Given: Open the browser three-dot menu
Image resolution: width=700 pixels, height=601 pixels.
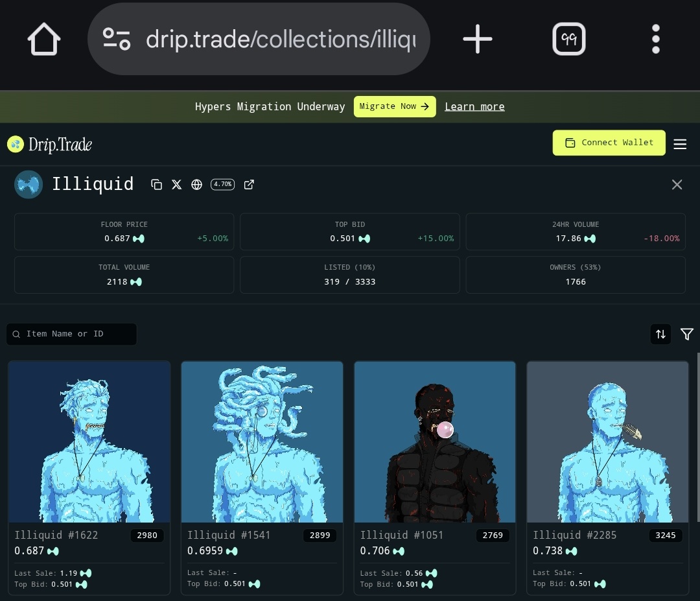Looking at the screenshot, I should 655,40.
